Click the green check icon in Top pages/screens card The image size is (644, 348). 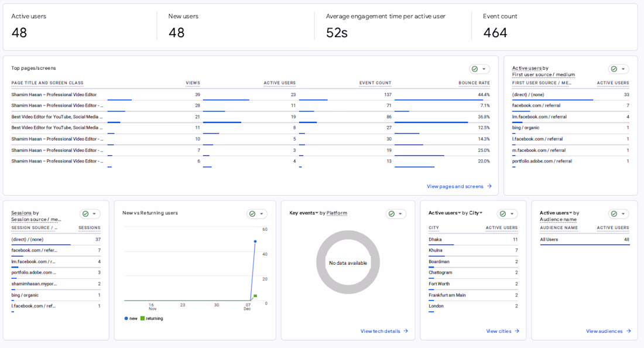[x=475, y=69]
